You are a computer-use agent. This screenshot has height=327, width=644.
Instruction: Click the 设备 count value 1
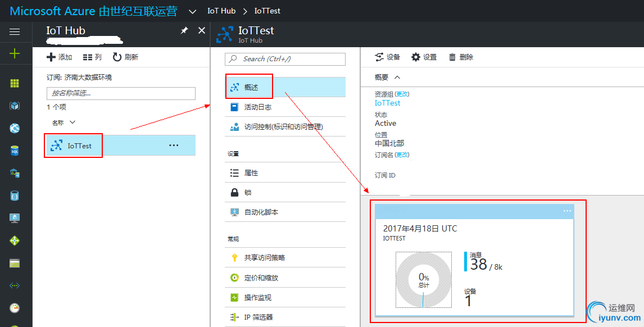tap(468, 301)
